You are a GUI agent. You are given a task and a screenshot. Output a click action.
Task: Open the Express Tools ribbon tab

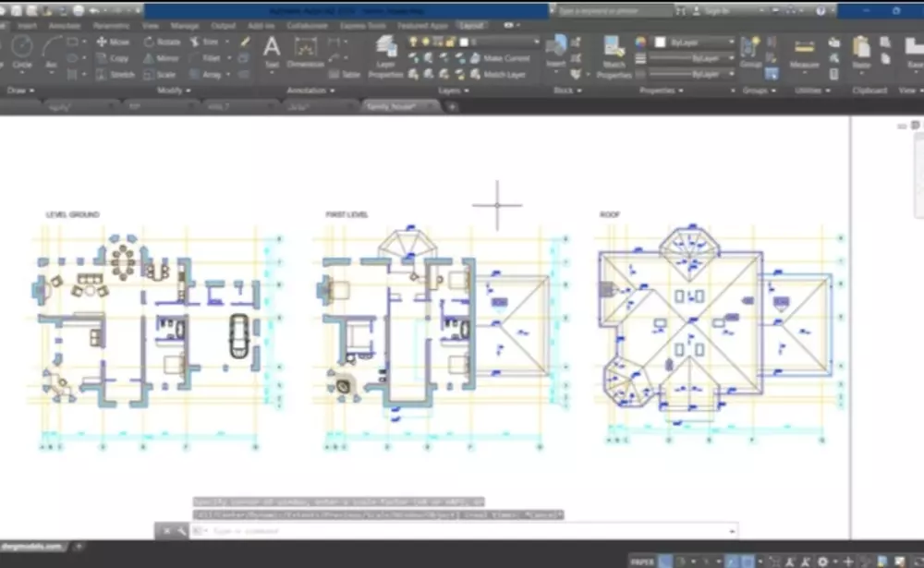coord(363,25)
